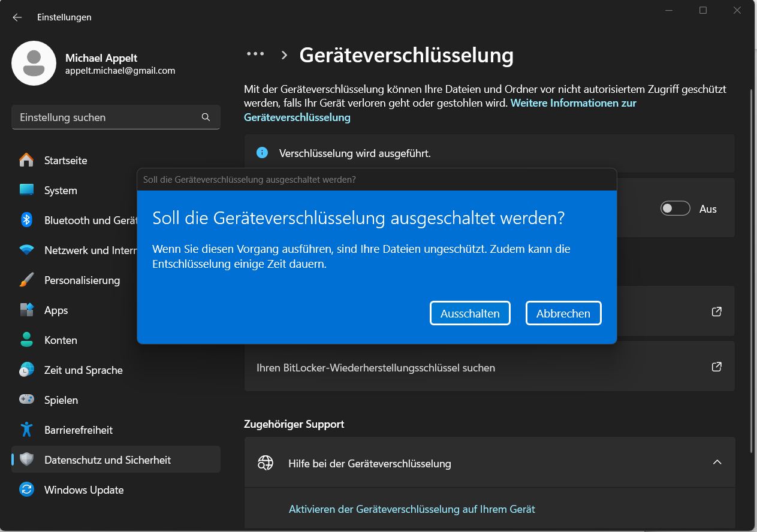
Task: Click the Einstellung suchen search field
Action: [x=108, y=117]
